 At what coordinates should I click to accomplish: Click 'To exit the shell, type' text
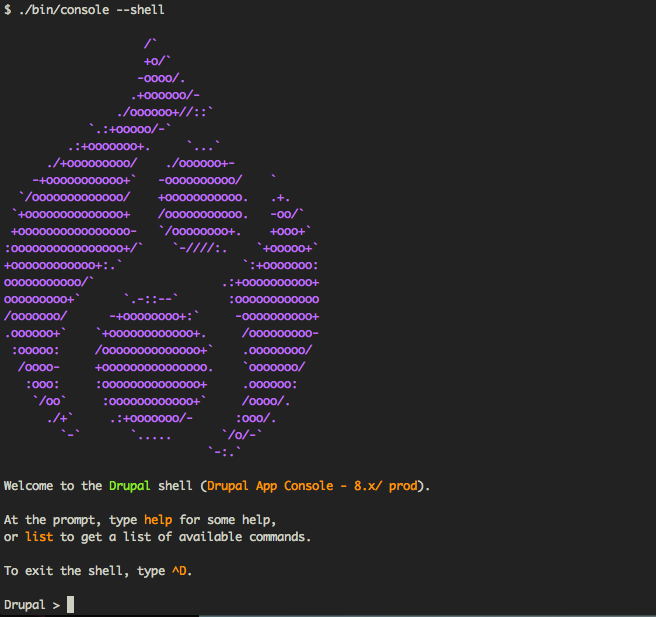tap(85, 571)
